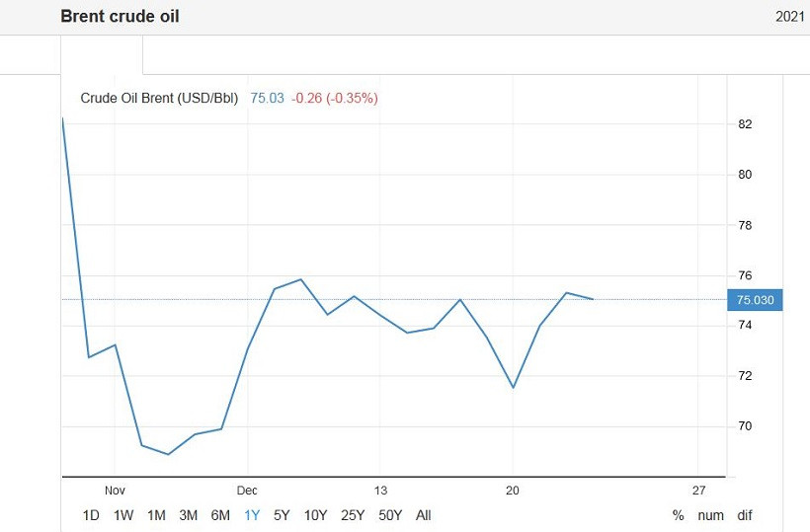Switch chart to 1M range
The image size is (810, 532).
(x=156, y=515)
